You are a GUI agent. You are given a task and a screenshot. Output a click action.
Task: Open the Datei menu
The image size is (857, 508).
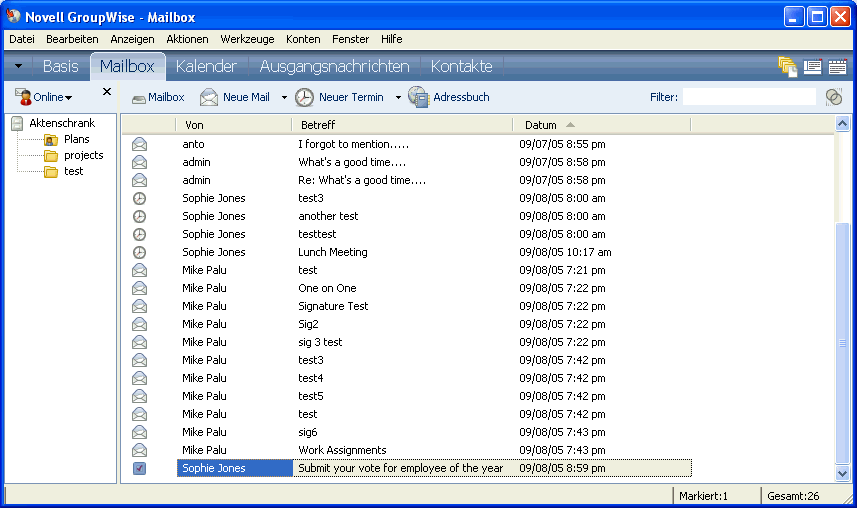pyautogui.click(x=22, y=39)
